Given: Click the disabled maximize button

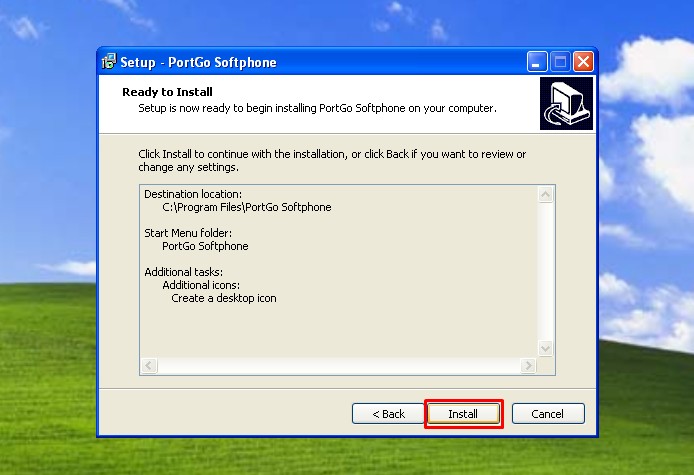Looking at the screenshot, I should [560, 62].
